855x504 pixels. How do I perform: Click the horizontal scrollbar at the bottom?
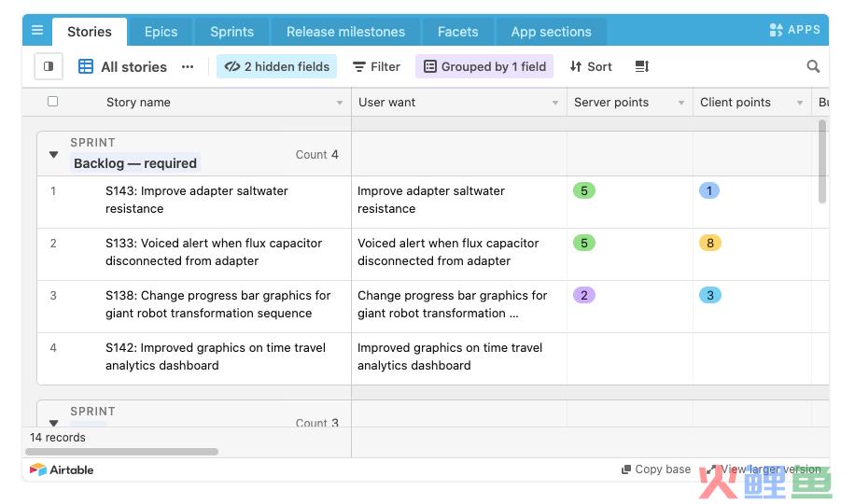point(121,452)
